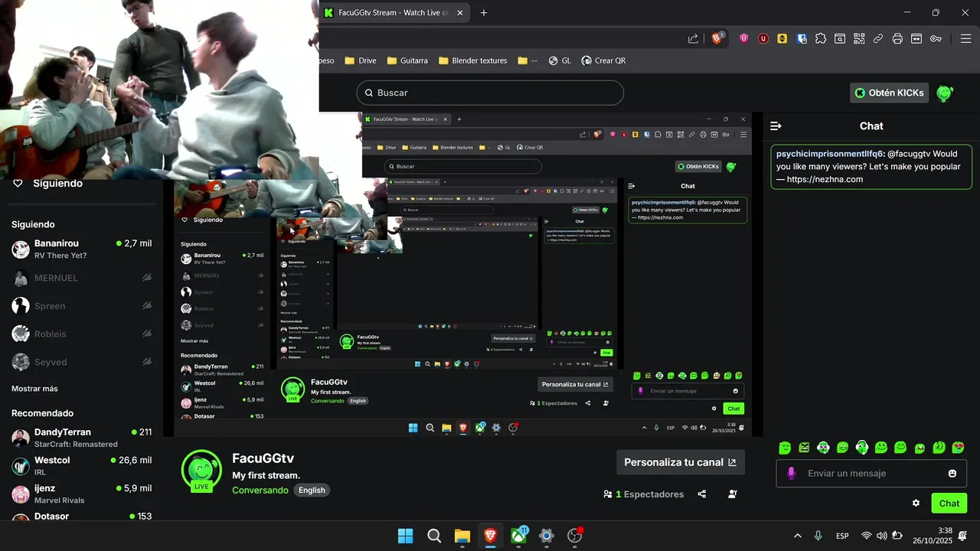Open a new browser tab

pyautogui.click(x=484, y=12)
